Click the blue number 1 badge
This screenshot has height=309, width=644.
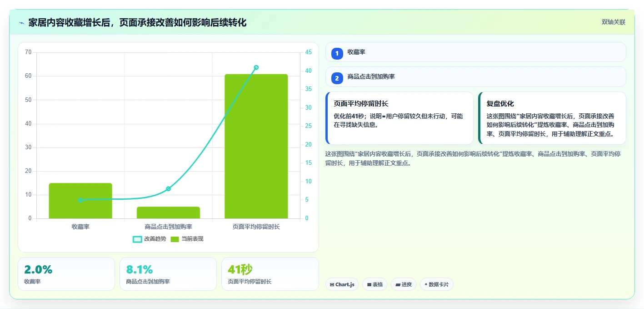pos(337,54)
